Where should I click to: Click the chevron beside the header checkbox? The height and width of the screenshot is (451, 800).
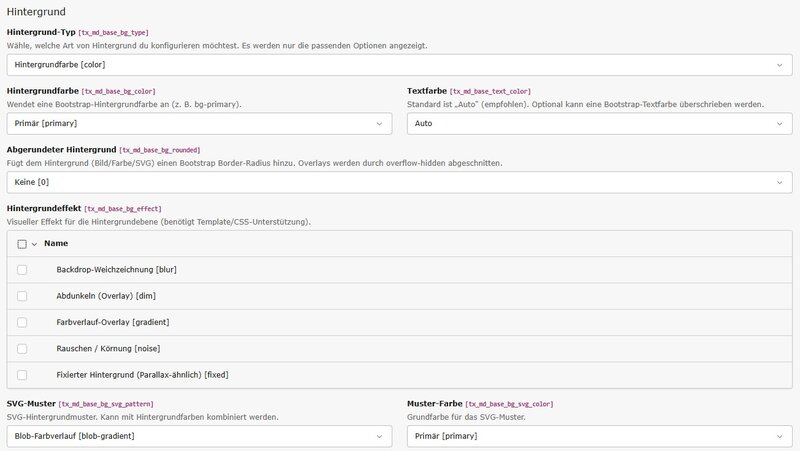34,244
